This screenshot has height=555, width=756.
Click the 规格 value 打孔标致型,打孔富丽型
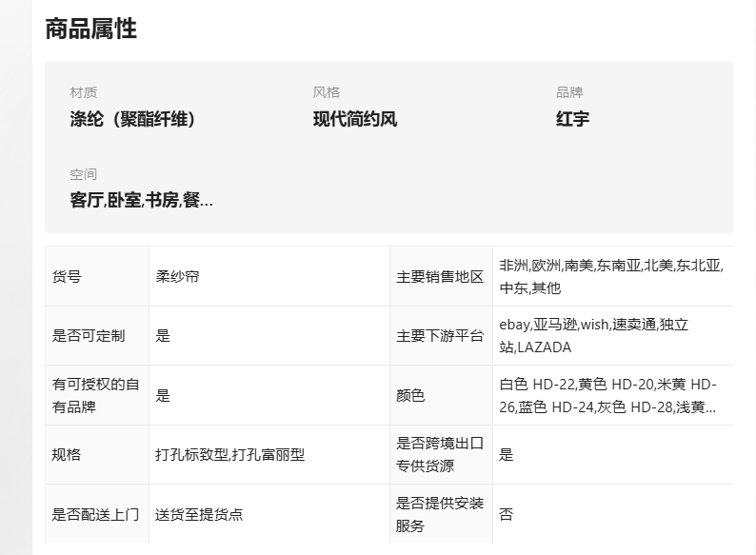(x=230, y=455)
